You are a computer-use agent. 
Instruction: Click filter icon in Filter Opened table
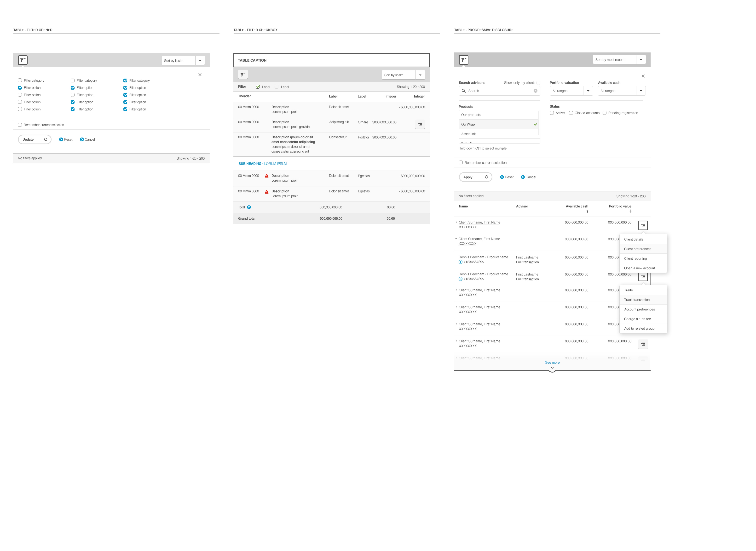(22, 60)
